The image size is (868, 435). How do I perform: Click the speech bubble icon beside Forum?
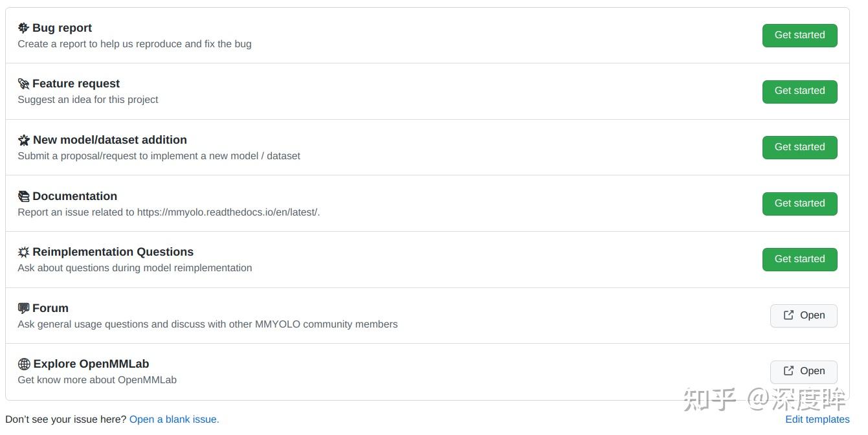tap(23, 308)
